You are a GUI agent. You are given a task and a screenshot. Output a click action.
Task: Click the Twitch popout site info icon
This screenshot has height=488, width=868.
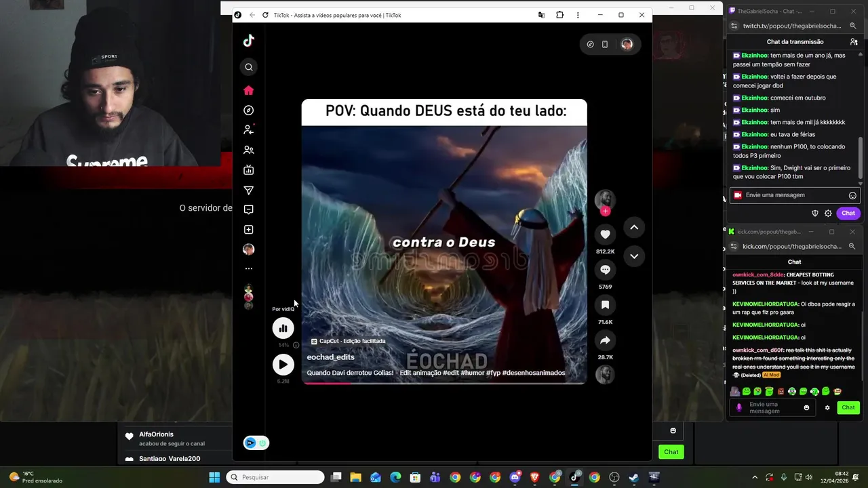[734, 26]
